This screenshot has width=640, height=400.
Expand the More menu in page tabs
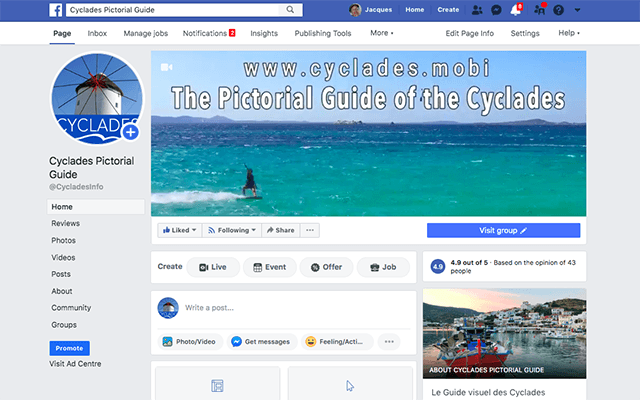coord(382,33)
